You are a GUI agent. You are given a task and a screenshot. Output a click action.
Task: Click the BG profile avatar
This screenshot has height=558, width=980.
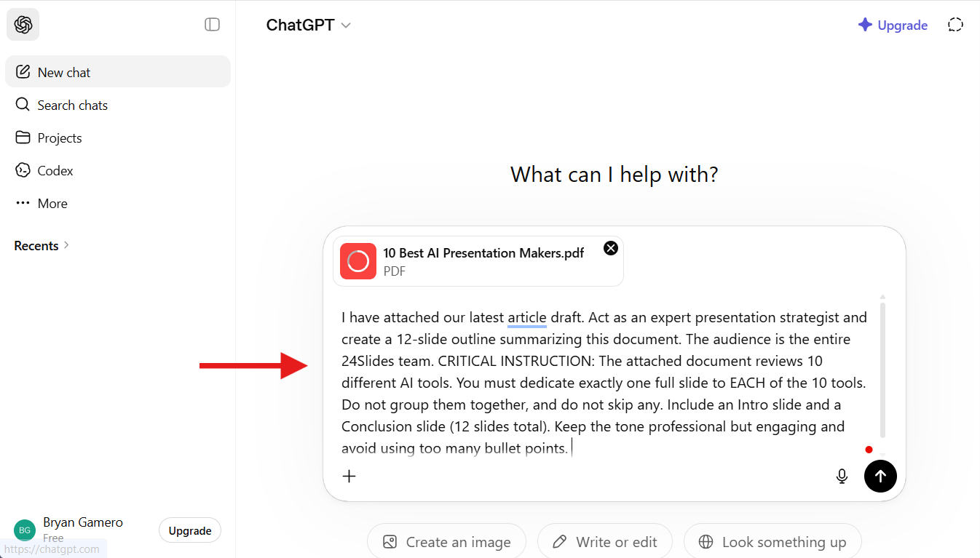[x=24, y=530]
